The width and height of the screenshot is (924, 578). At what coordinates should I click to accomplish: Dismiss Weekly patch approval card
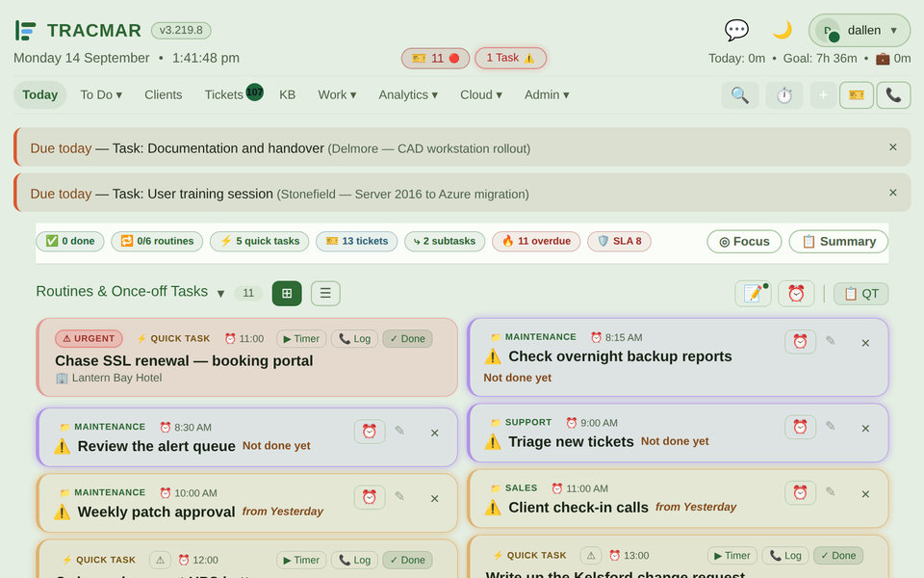(x=434, y=498)
